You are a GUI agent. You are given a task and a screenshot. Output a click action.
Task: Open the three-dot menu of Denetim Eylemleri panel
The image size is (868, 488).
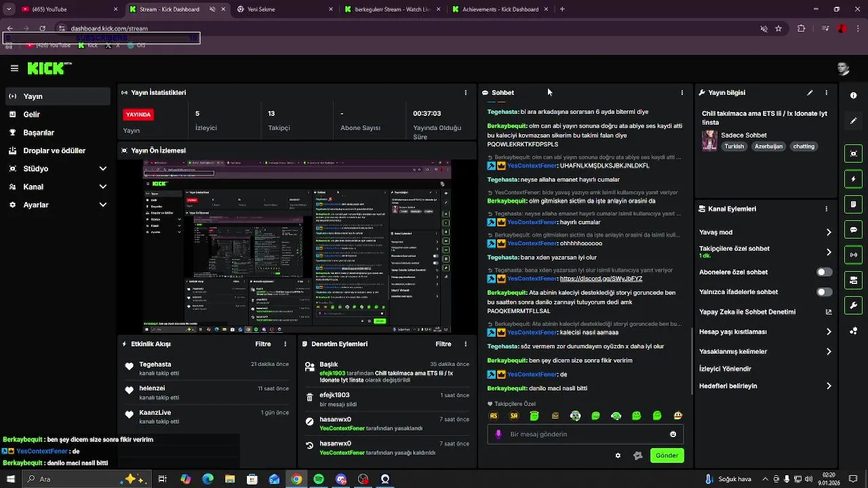pyautogui.click(x=465, y=344)
